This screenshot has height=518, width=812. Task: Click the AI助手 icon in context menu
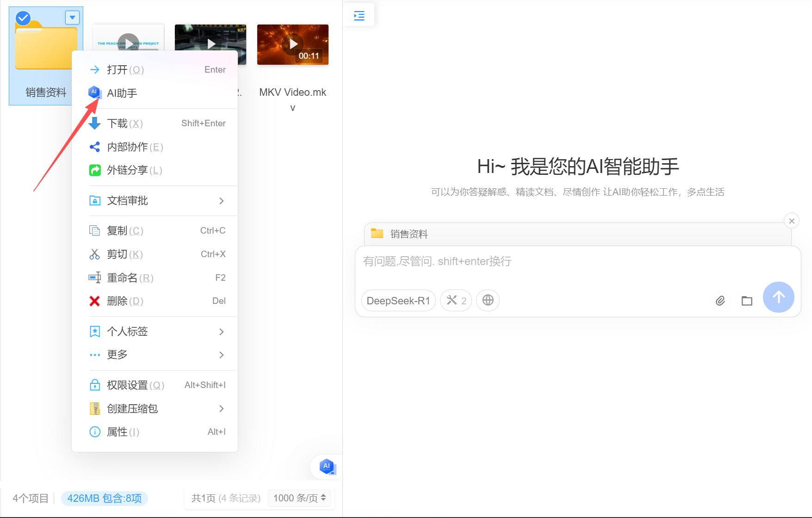(94, 92)
